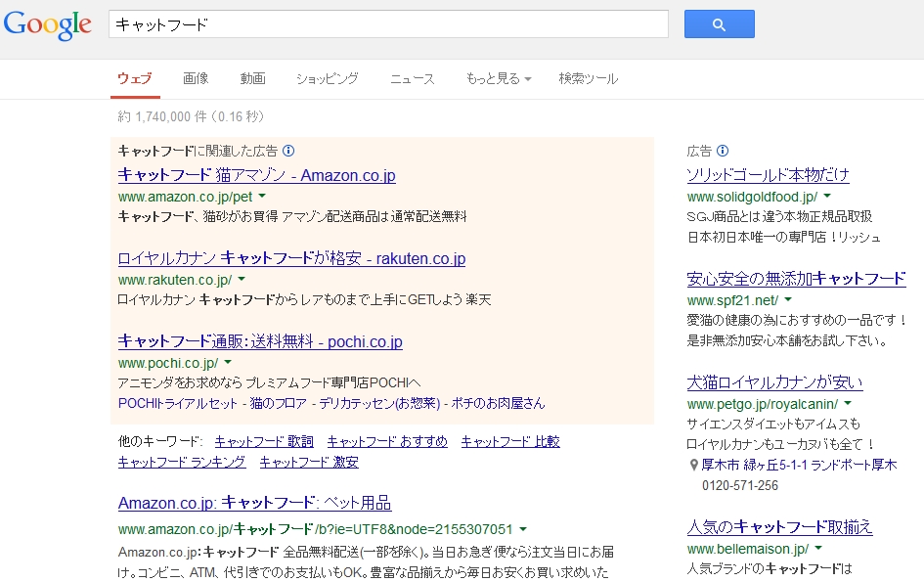Viewport: 924px width, 582px height.
Task: Open dropdown arrow beside www.petgo.jp/royalcanin/
Action: point(848,403)
